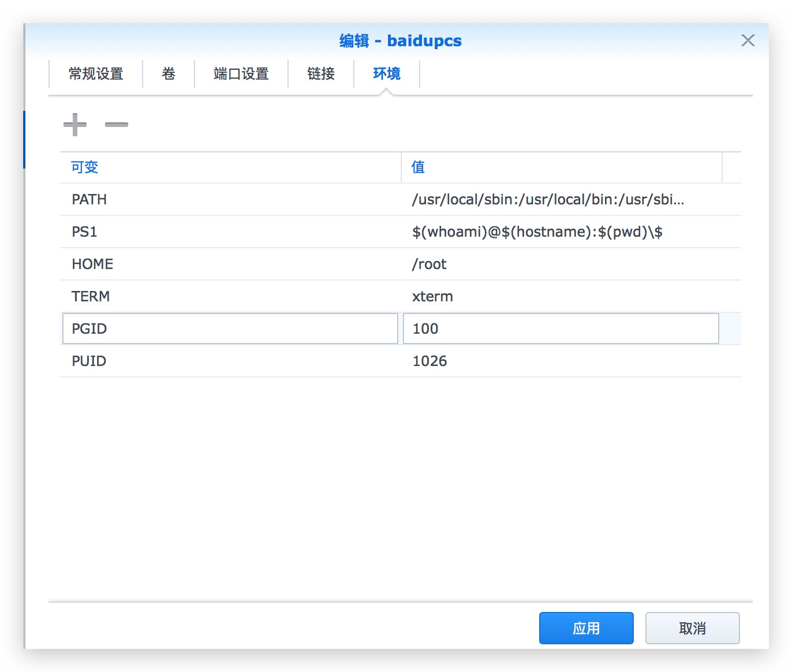Sort by the 值 column header

[417, 167]
